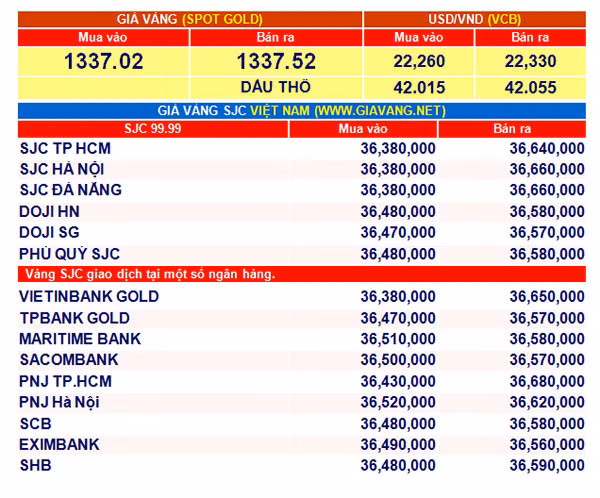Click the SACOMBANK row name
The height and width of the screenshot is (498, 600).
click(x=69, y=360)
